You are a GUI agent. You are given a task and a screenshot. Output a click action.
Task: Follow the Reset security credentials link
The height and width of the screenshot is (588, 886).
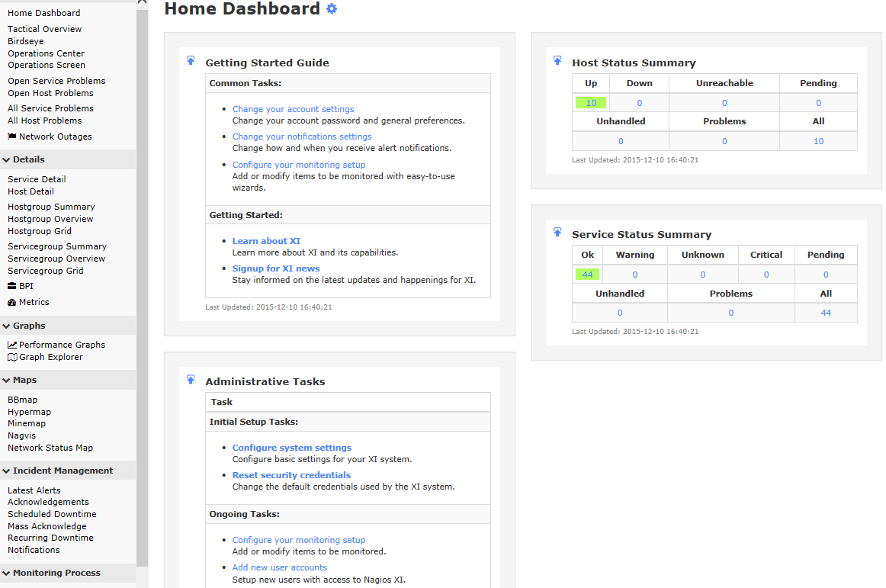pyautogui.click(x=291, y=475)
